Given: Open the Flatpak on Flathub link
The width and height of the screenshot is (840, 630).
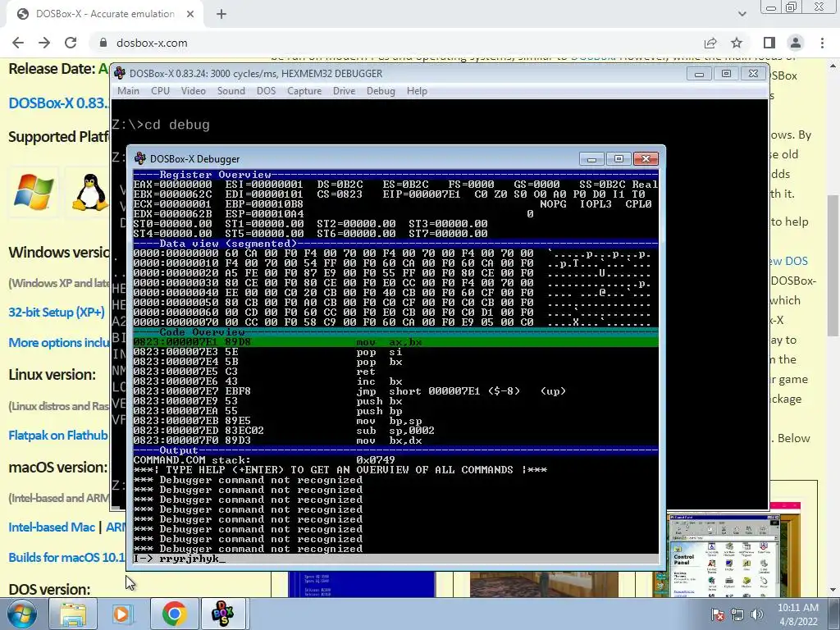Looking at the screenshot, I should pyautogui.click(x=58, y=436).
